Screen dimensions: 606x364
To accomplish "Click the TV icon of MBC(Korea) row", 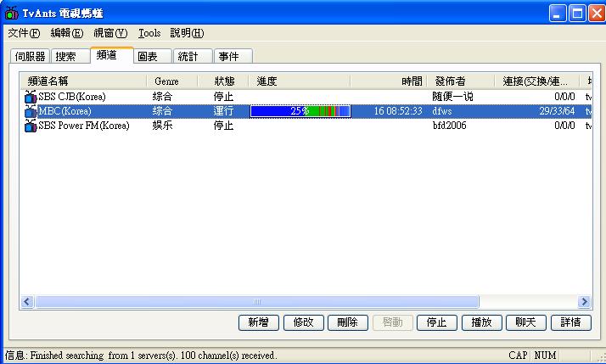I will (x=31, y=111).
